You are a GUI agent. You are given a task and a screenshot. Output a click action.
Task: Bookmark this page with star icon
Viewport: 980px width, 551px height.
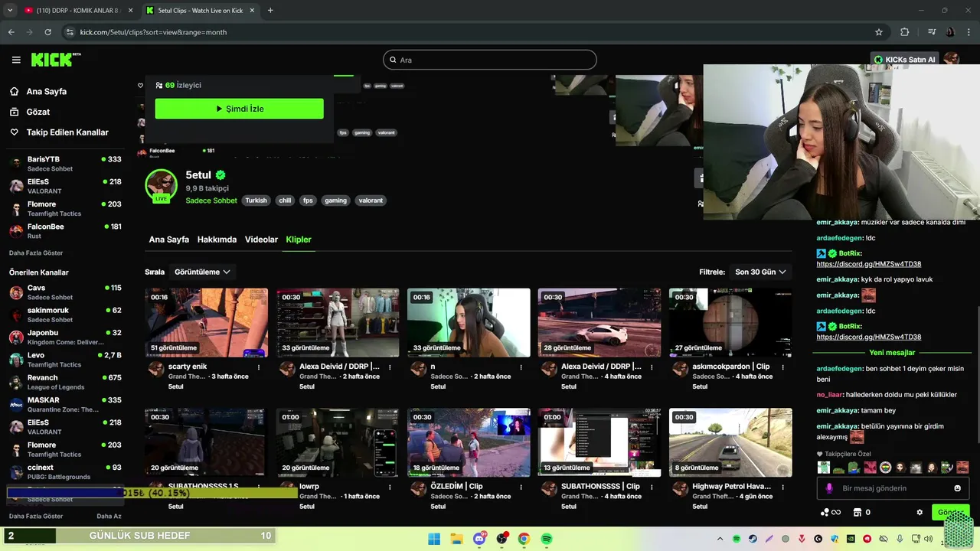(x=879, y=32)
